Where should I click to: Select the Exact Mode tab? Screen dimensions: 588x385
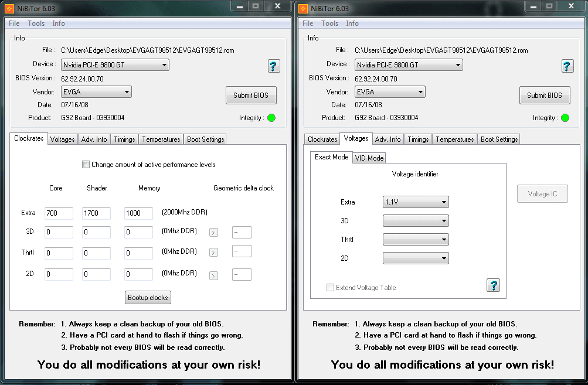point(331,157)
